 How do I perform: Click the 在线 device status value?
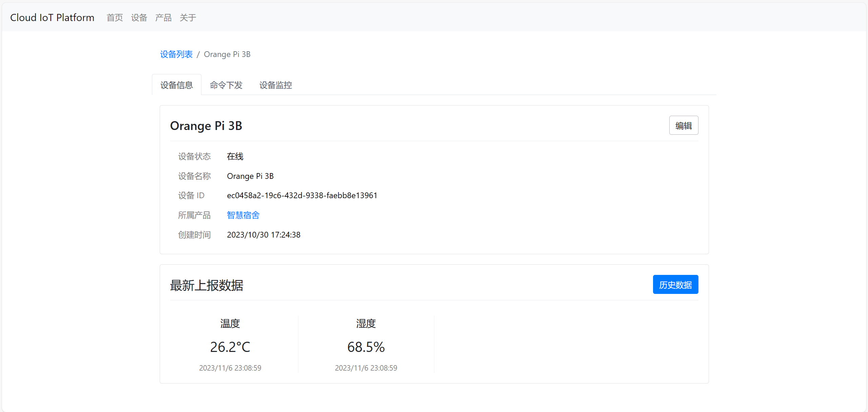tap(235, 156)
